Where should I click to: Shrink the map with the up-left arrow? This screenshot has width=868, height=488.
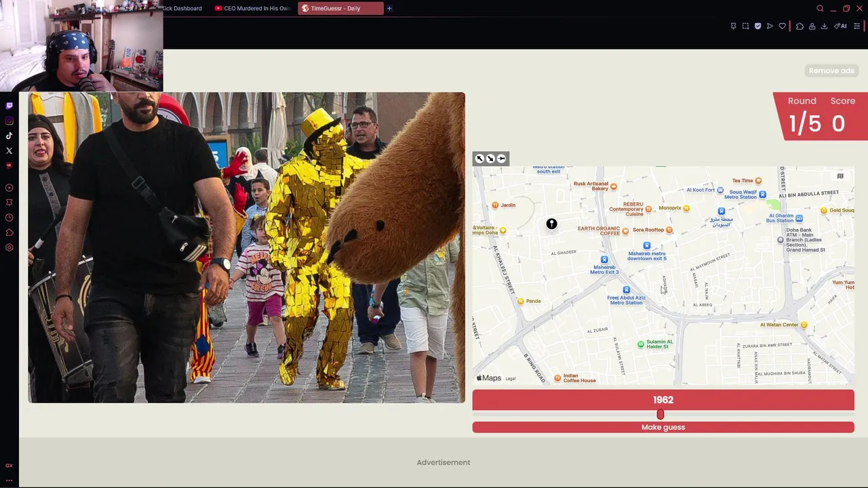pos(479,159)
